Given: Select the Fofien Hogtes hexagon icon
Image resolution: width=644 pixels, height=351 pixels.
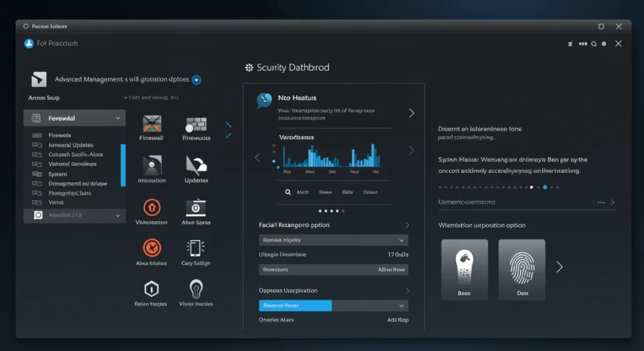Looking at the screenshot, I should 151,289.
